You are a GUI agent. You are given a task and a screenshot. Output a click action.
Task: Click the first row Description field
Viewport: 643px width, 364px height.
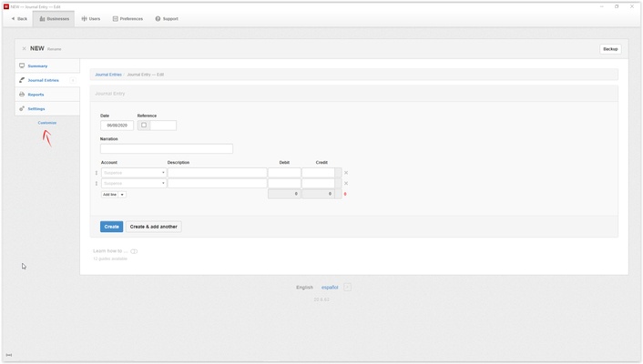coord(218,173)
